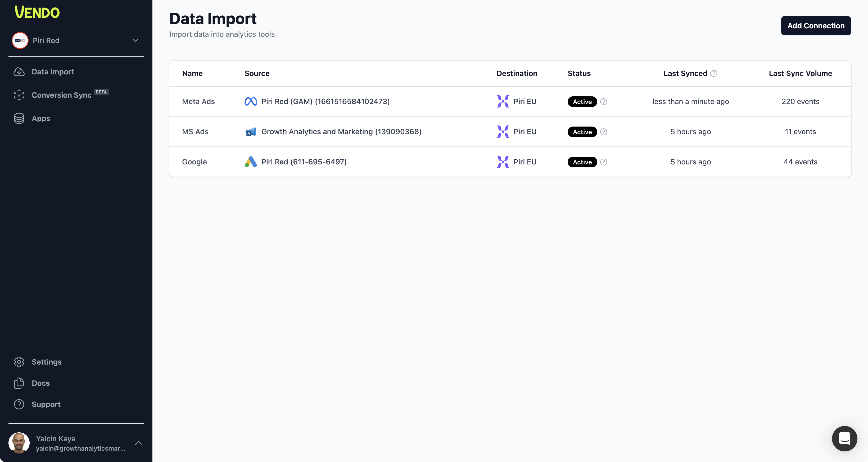Open Conversion Sync beta page
Screen dimensions: 868x462
click(61, 95)
